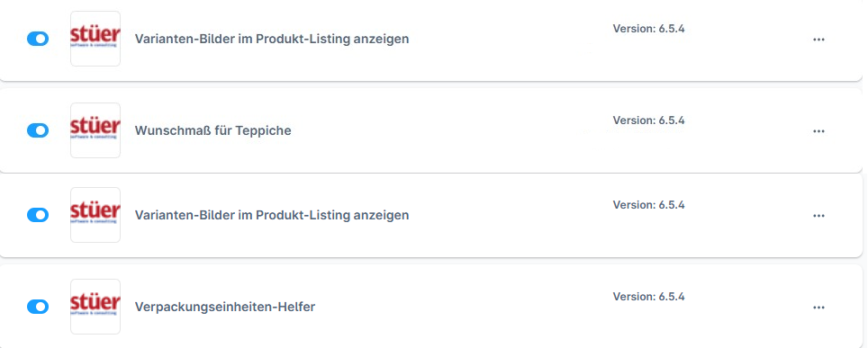Click stüer logo of Varianten-Bilder plugin above Verpackungseinheiten-Helfer

(95, 215)
